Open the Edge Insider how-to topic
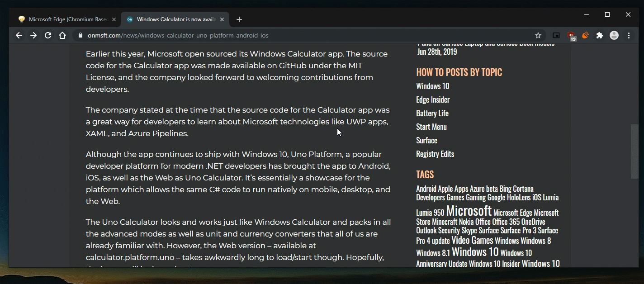Image resolution: width=644 pixels, height=284 pixels. (x=433, y=100)
